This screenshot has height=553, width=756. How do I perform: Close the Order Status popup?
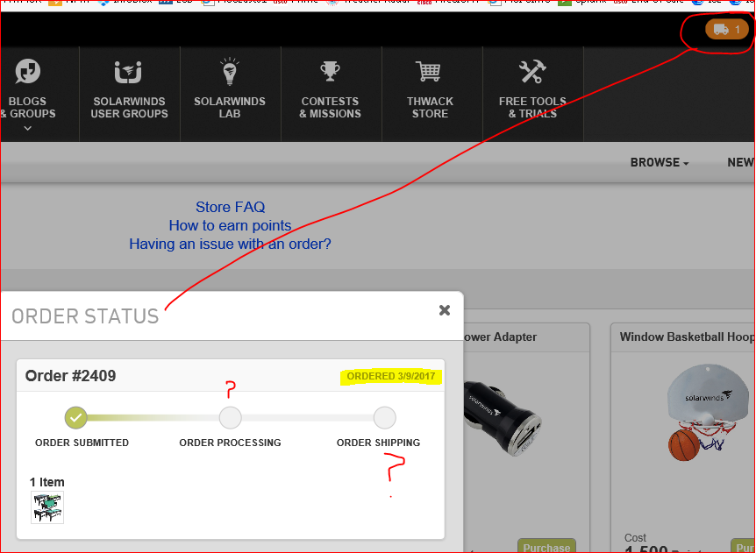(x=445, y=310)
